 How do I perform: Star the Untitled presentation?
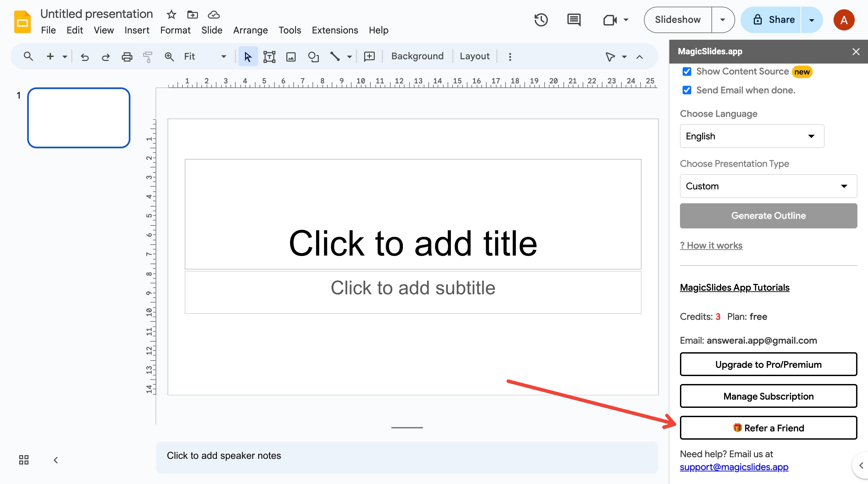171,15
